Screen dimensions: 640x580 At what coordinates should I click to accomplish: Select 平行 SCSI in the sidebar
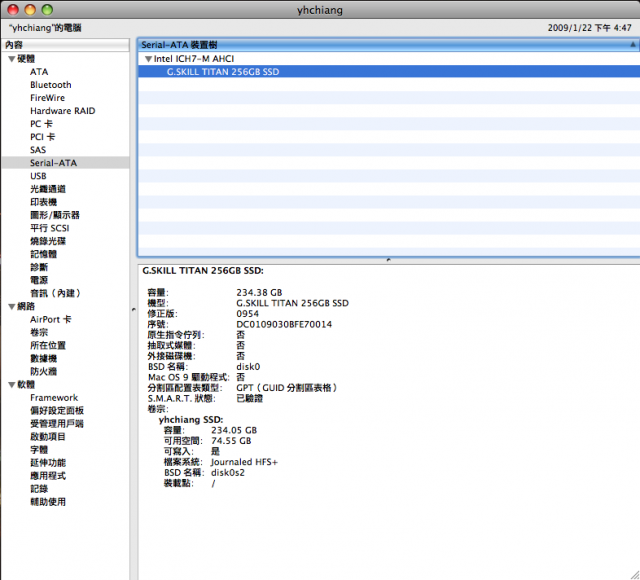tap(50, 228)
